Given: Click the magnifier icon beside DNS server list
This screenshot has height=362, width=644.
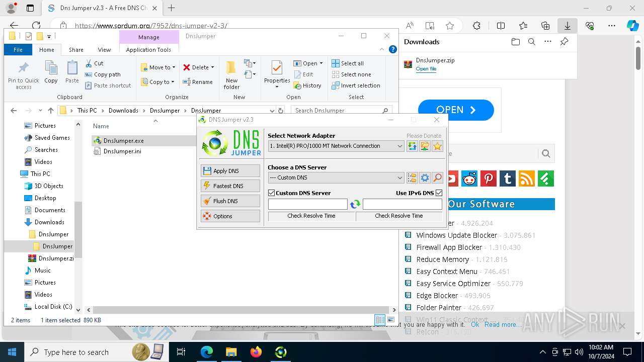Looking at the screenshot, I should [x=437, y=177].
